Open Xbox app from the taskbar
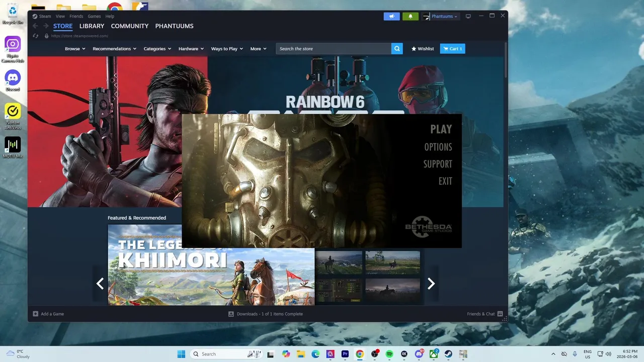This screenshot has height=362, width=644. click(433, 354)
